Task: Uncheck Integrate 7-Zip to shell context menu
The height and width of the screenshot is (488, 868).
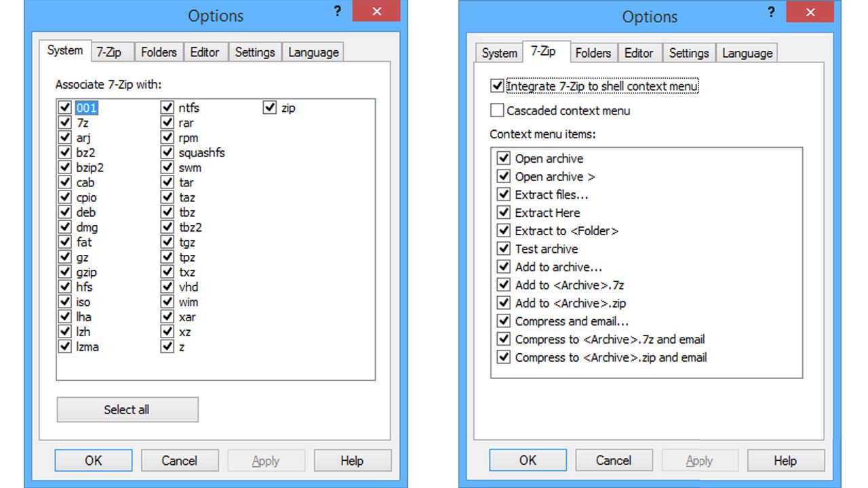Action: 497,87
